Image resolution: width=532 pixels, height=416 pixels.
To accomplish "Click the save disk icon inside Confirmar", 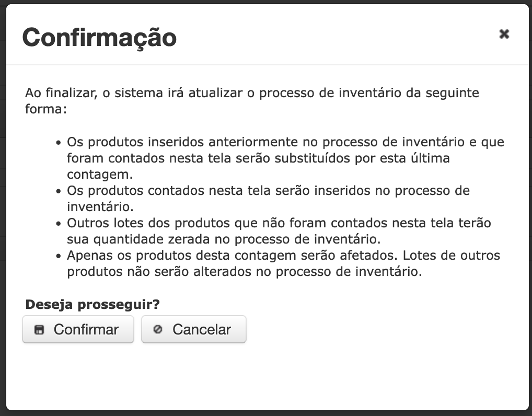I will pos(39,329).
